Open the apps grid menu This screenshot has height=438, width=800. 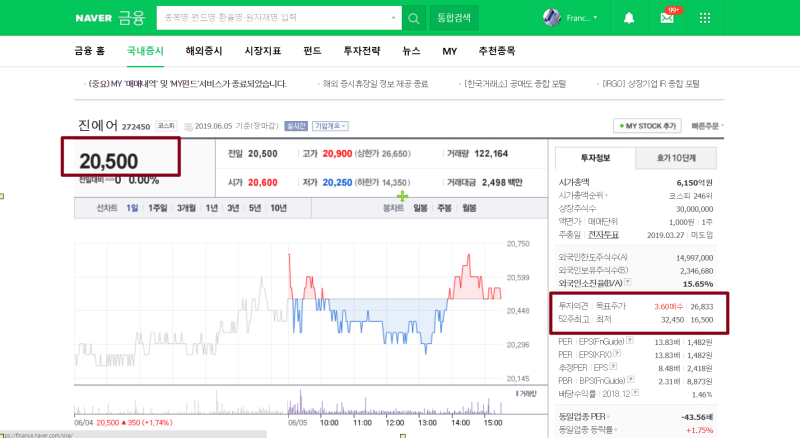(x=705, y=18)
